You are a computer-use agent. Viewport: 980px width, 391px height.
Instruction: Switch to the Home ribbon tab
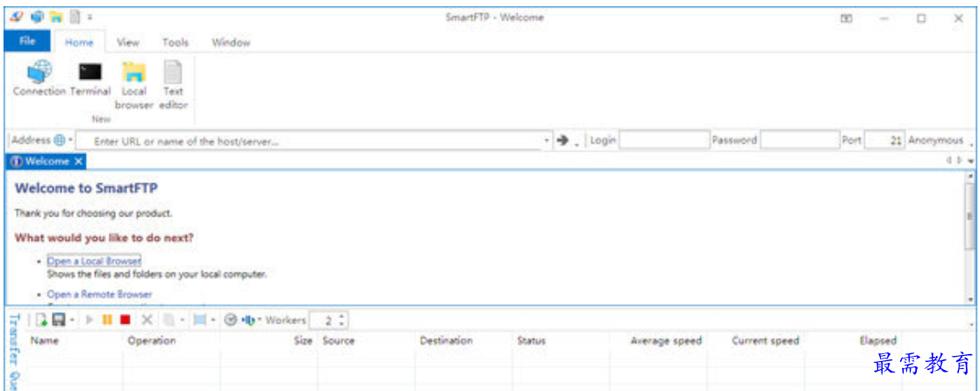(79, 42)
